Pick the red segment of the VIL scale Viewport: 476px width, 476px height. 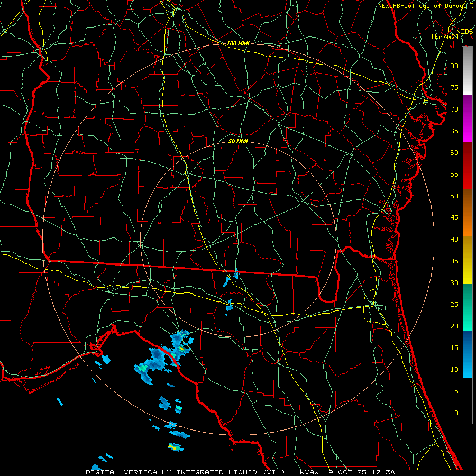(467, 166)
